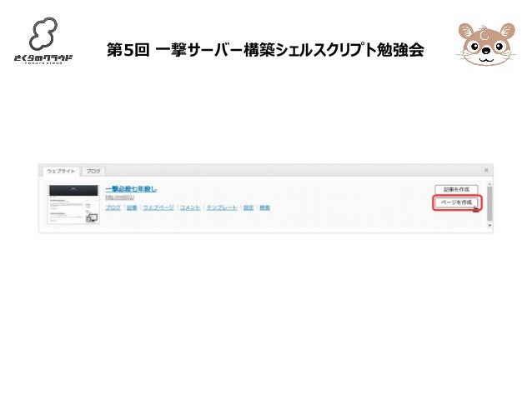Viewport: 532px width, 399px height.
Task: Click the scrollbar up arrow
Action: [x=489, y=184]
